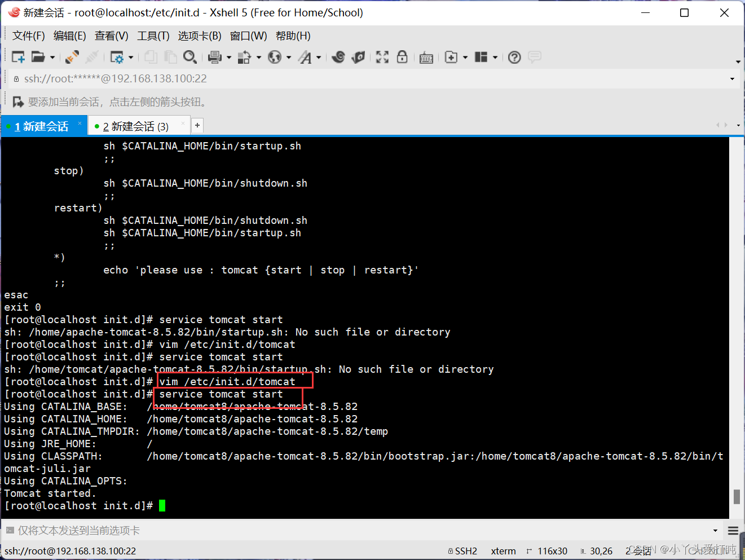Open toolbar overflow arrow at right
The image size is (745, 560).
738,62
